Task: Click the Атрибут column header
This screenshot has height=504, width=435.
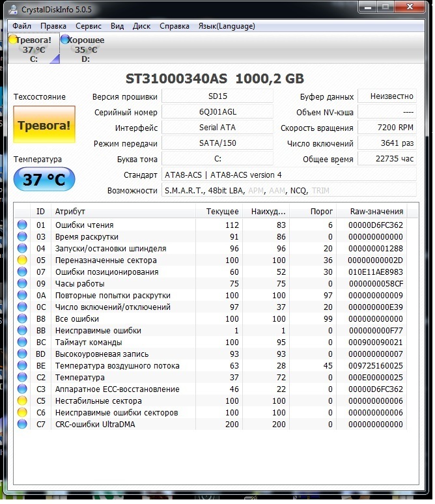Action: coord(123,212)
